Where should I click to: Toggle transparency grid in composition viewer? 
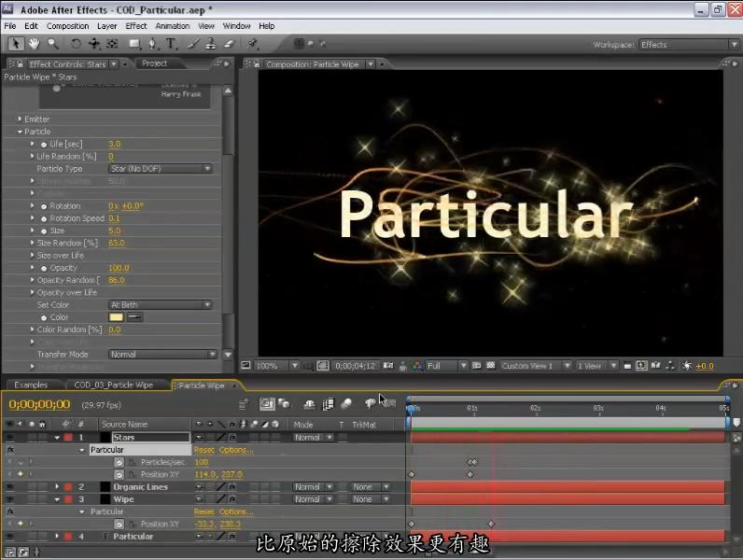pyautogui.click(x=491, y=366)
